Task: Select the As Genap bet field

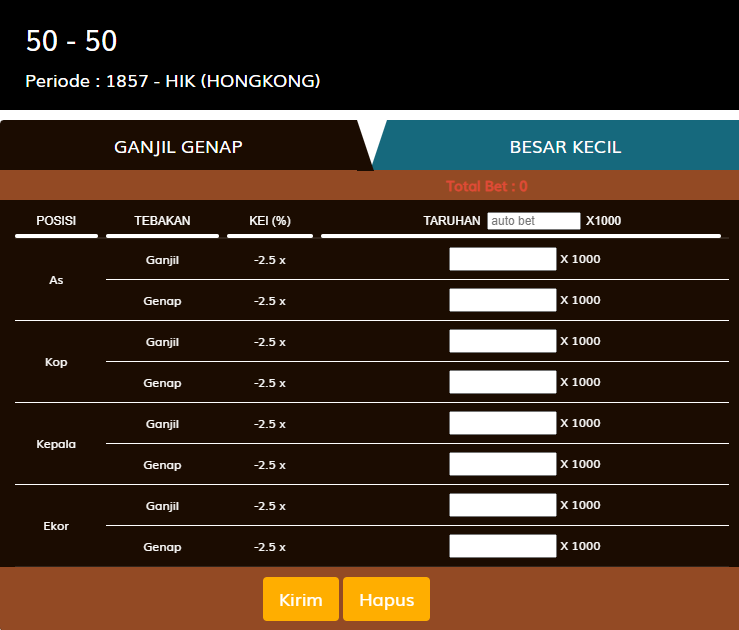Action: click(x=502, y=300)
